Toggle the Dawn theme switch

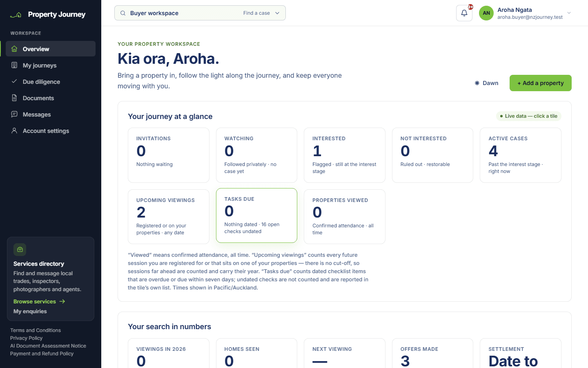[486, 83]
